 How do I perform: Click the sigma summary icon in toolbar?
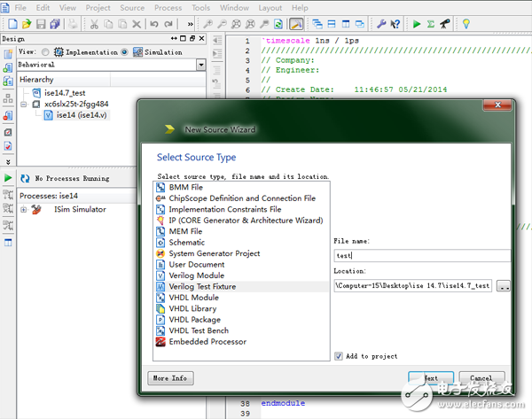click(430, 23)
